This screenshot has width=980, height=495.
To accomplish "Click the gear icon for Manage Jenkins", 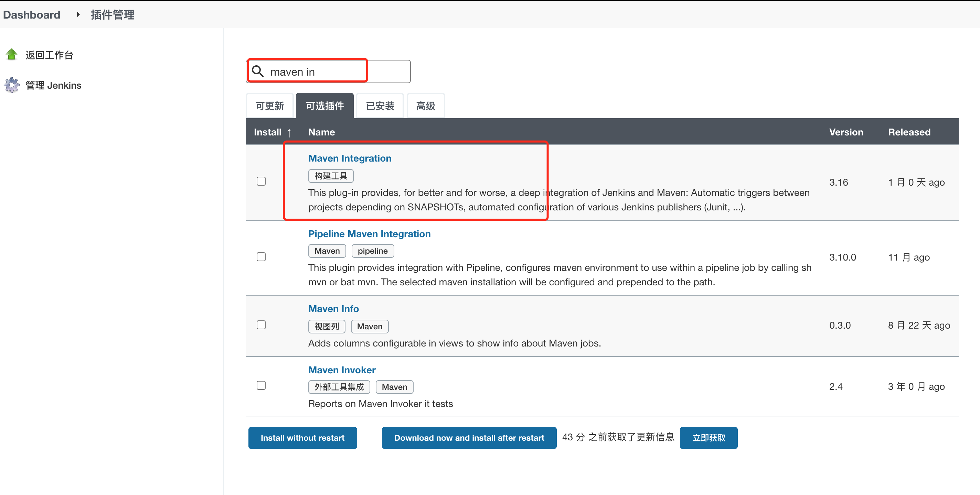I will (x=11, y=85).
